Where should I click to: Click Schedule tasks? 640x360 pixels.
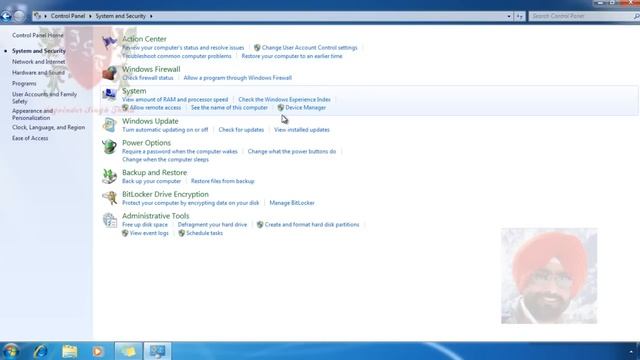(204, 233)
